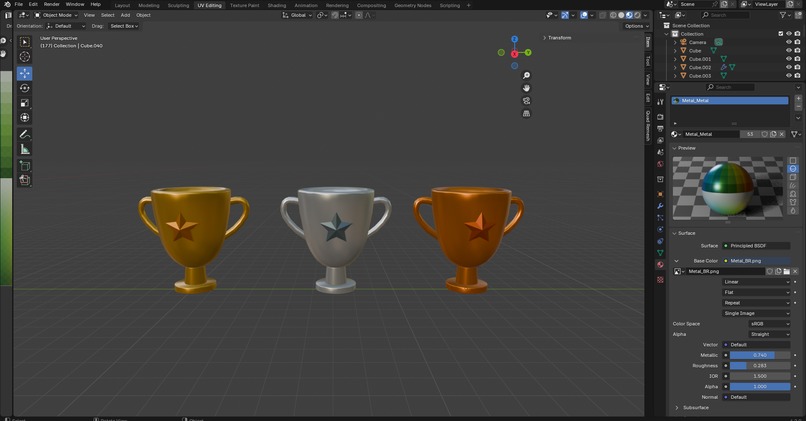Click the Vector Default button
Image resolution: width=806 pixels, height=421 pixels.
click(756, 345)
